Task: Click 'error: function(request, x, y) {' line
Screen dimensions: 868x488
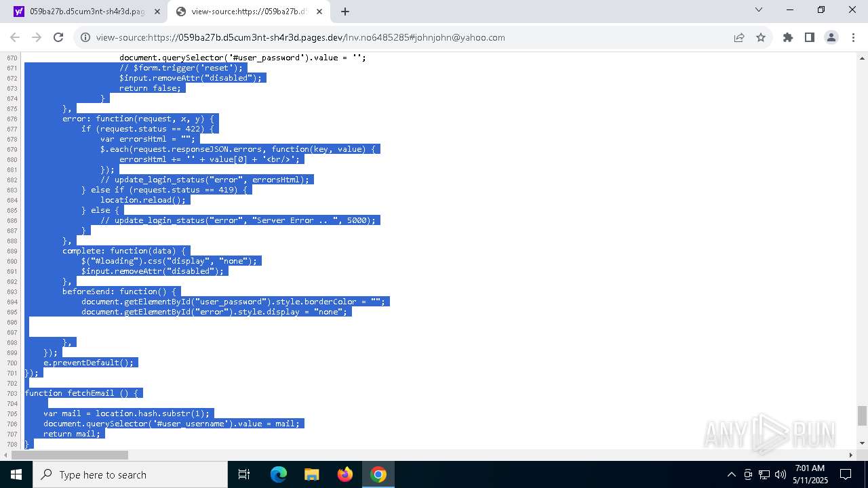Action: click(138, 119)
